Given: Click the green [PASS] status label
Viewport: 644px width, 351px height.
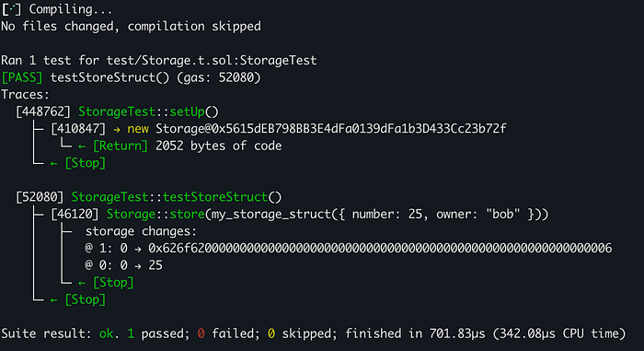Looking at the screenshot, I should [x=22, y=77].
